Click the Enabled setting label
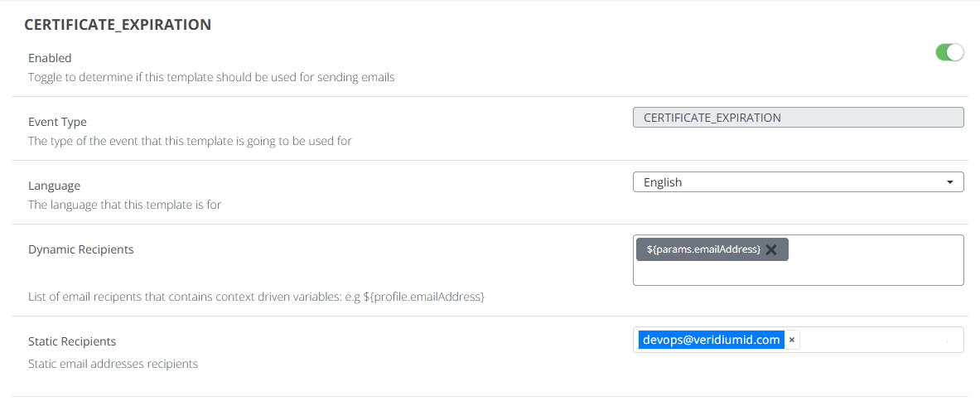The width and height of the screenshot is (980, 401). click(50, 58)
